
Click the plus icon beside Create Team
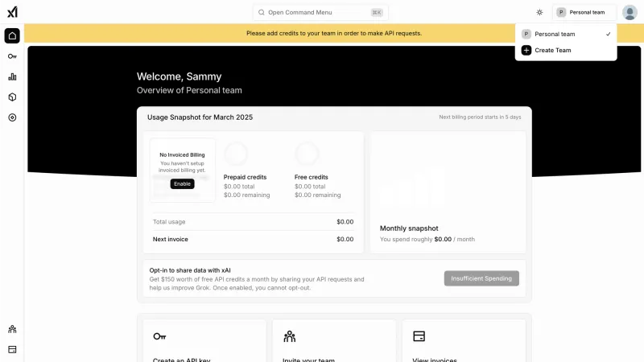tap(526, 50)
